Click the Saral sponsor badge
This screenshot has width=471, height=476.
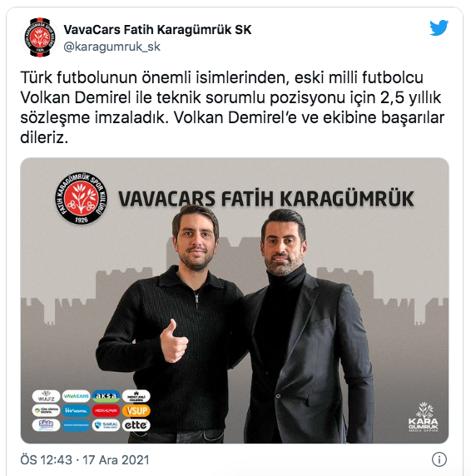click(x=107, y=425)
